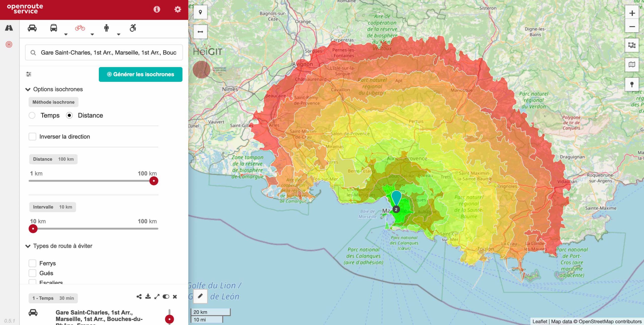Viewport: 644px width, 325px height.
Task: Click the Gare Saint-Charles search field
Action: pos(104,53)
